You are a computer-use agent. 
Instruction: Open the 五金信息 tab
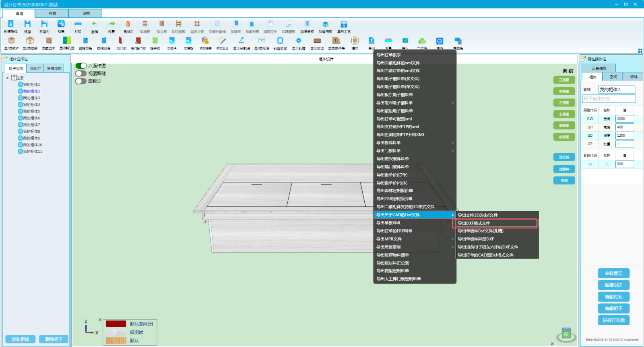[599, 68]
